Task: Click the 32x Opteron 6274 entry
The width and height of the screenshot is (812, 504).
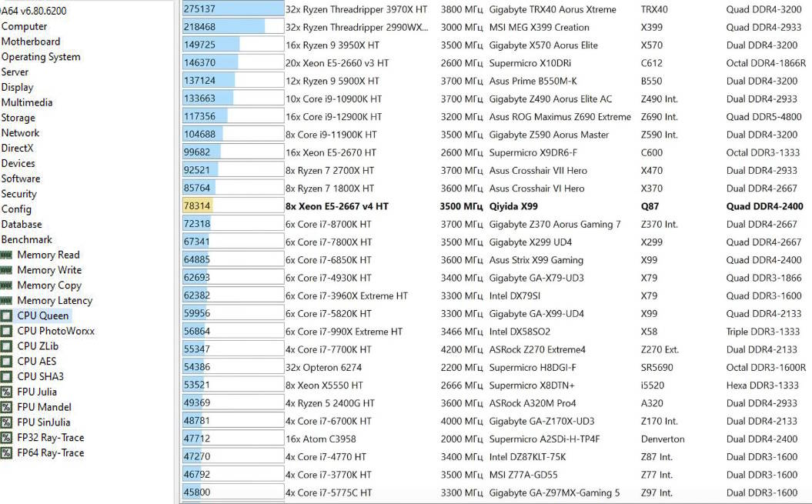Action: coord(323,367)
